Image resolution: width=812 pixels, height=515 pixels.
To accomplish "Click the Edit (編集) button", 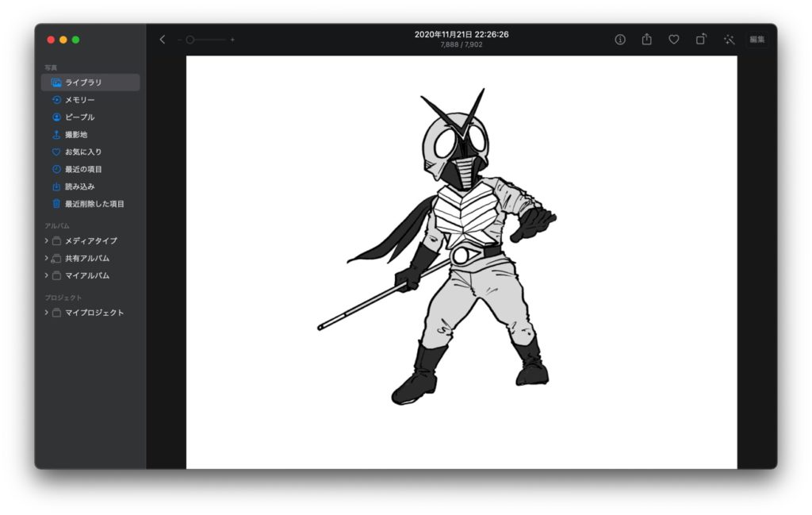I will [x=757, y=40].
